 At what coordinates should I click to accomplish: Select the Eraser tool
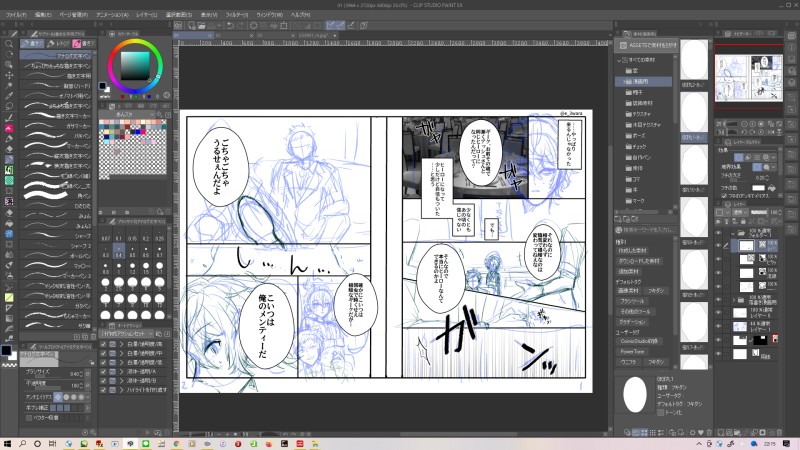(x=9, y=213)
